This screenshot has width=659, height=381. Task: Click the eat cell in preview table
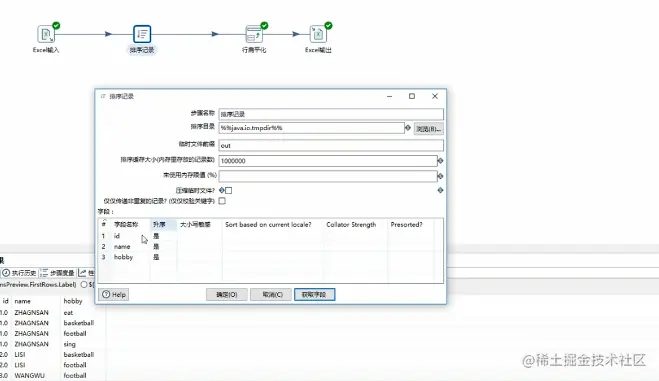click(x=68, y=313)
